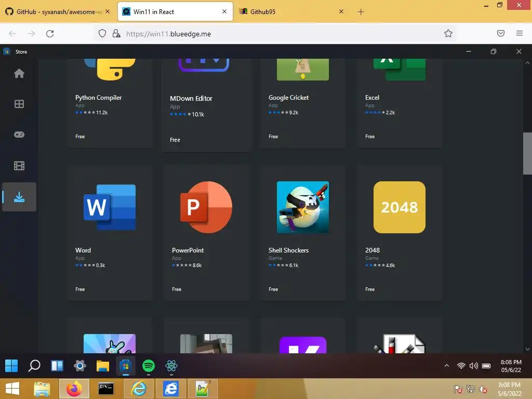Click the Win11 battery tray icon
Viewport: 532px width, 399px height.
486,366
